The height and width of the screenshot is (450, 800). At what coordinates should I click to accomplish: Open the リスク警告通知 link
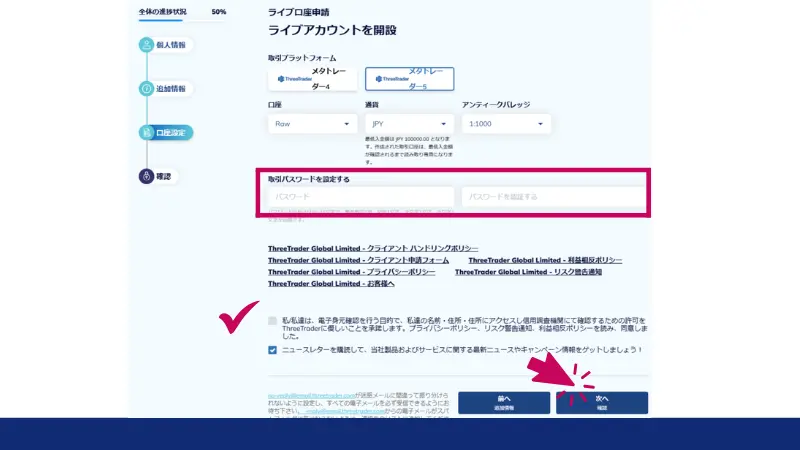(x=541, y=272)
